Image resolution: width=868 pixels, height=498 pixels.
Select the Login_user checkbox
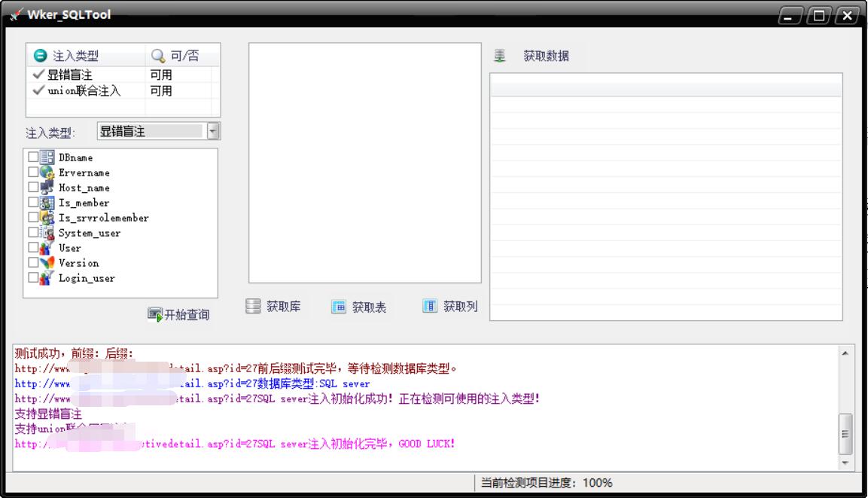pos(33,277)
